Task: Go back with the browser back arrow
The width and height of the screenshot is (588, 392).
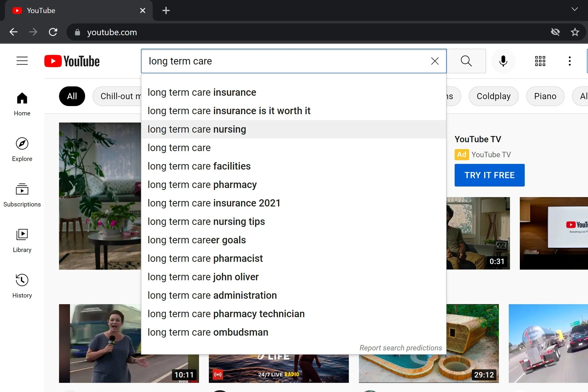Action: click(x=13, y=32)
